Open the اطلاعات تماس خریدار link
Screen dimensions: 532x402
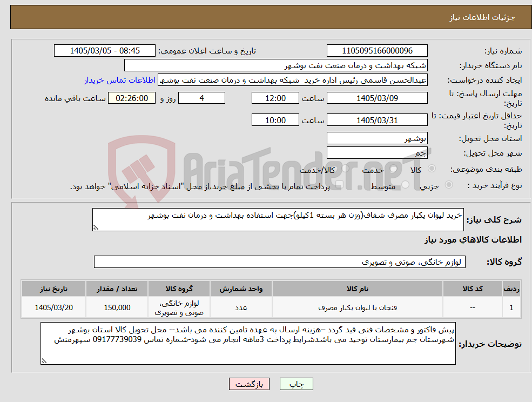point(120,80)
